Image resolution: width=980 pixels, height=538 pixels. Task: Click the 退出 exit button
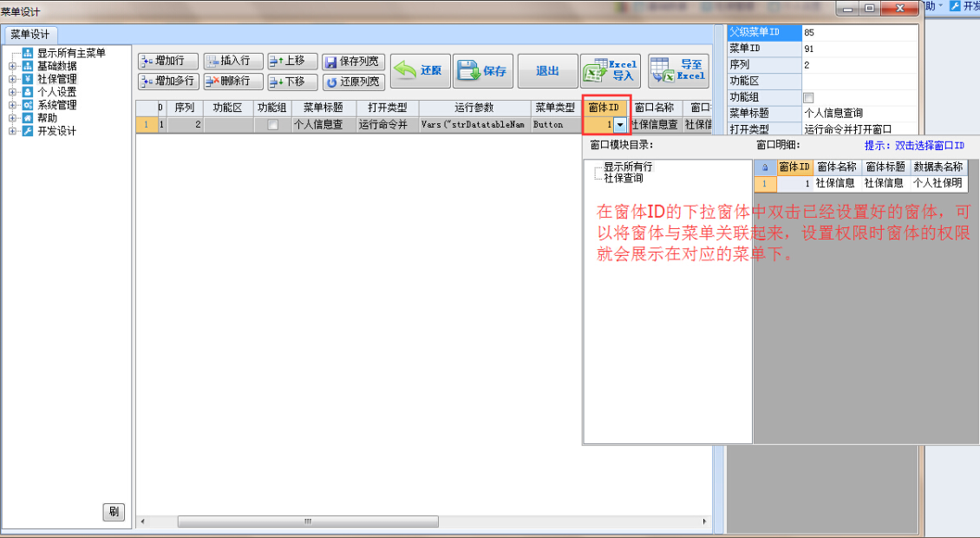(x=547, y=70)
